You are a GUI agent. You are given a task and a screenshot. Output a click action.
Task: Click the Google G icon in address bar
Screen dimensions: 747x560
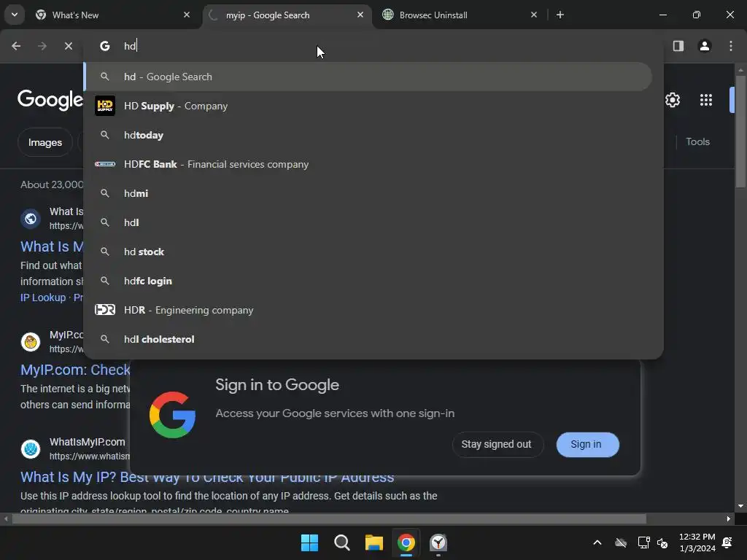pyautogui.click(x=105, y=46)
